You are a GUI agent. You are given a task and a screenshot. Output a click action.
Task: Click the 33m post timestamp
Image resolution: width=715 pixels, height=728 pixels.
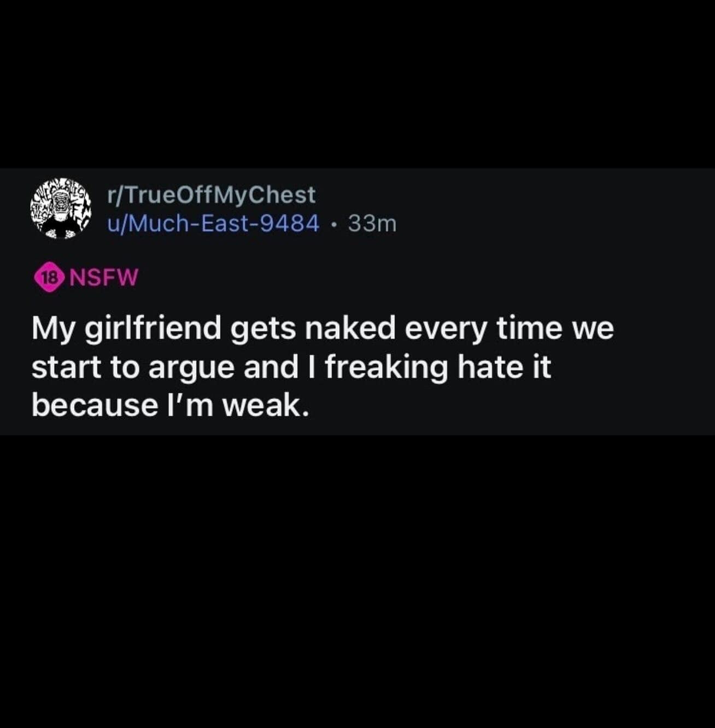coord(372,223)
